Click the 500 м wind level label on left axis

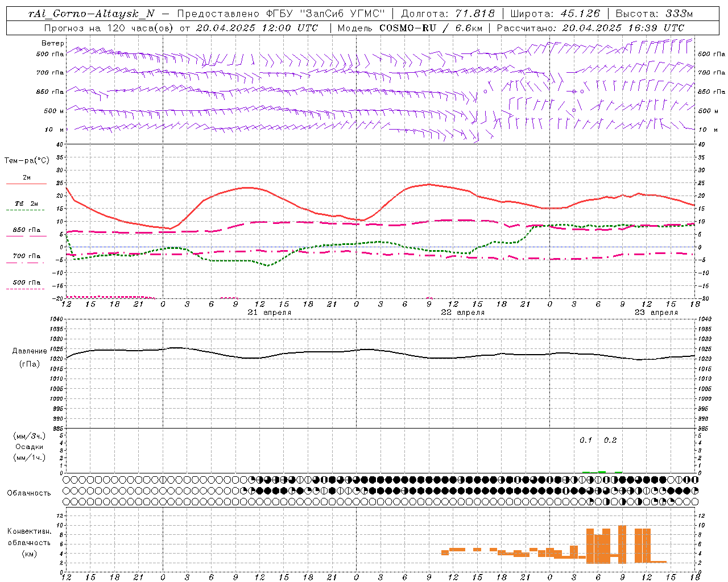54,111
